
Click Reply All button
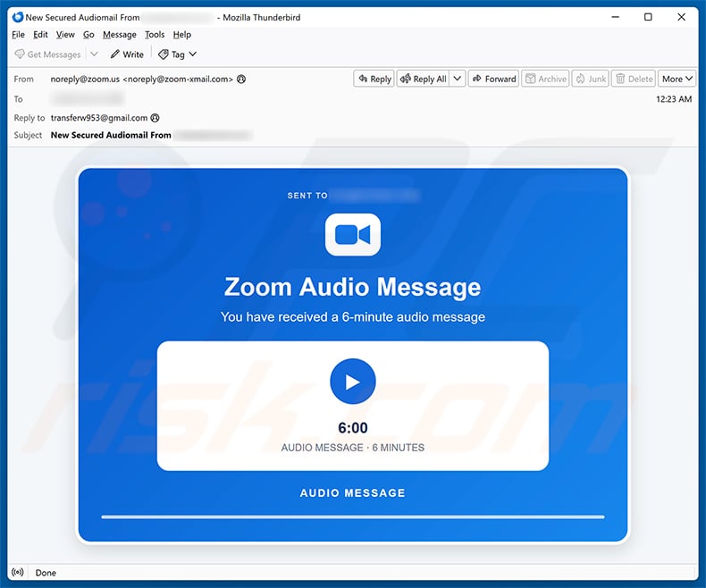[424, 79]
